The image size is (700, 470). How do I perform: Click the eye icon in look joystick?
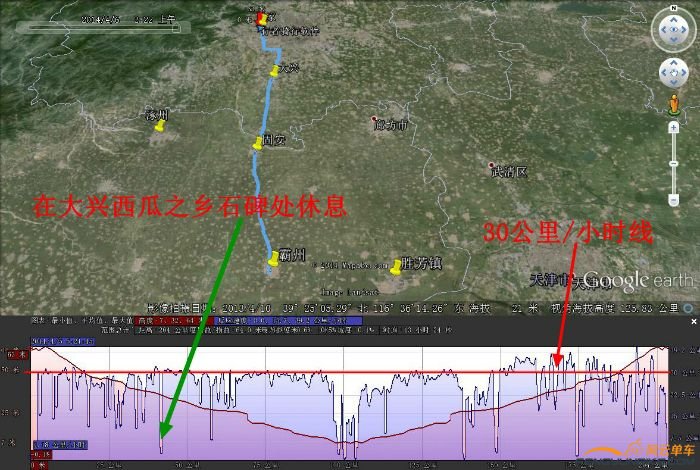point(672,30)
